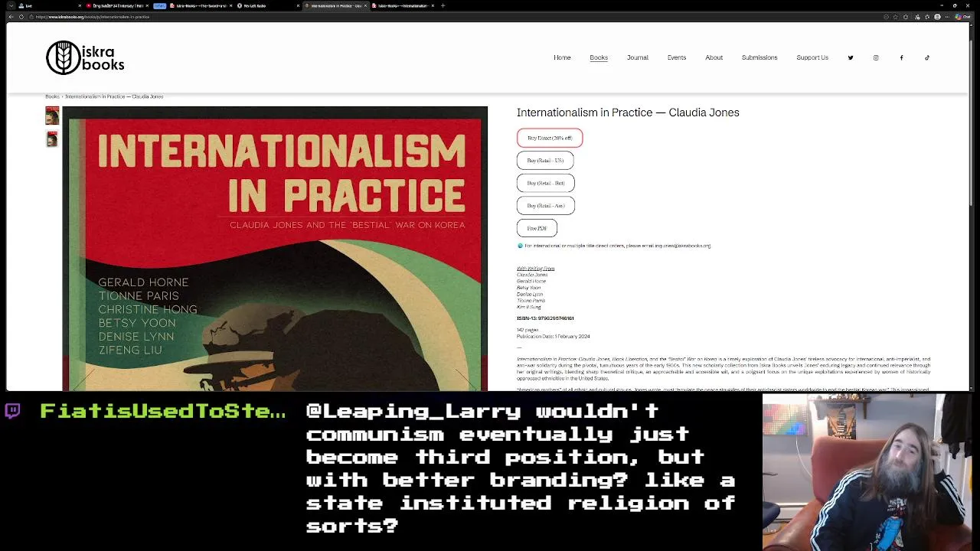Open the About menu item
This screenshot has height=551, width=980.
pyautogui.click(x=714, y=57)
